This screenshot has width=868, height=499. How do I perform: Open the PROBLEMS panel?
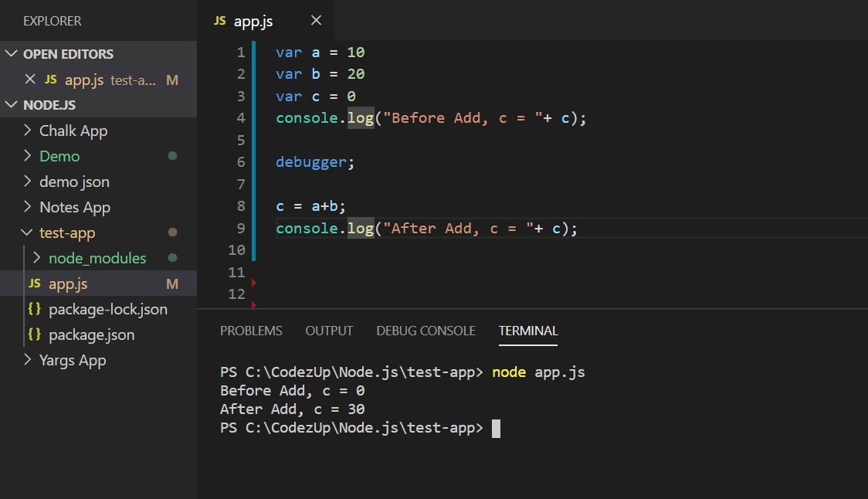[x=251, y=330]
